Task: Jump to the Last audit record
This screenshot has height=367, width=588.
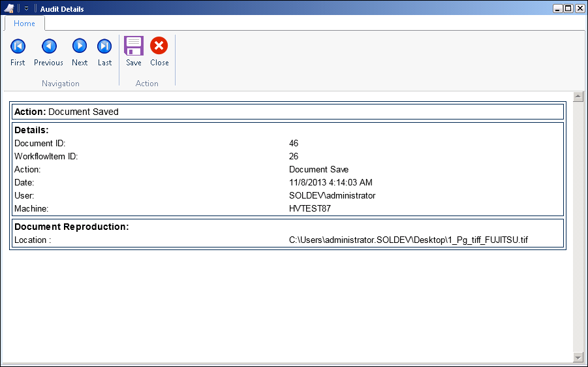Action: pos(104,52)
